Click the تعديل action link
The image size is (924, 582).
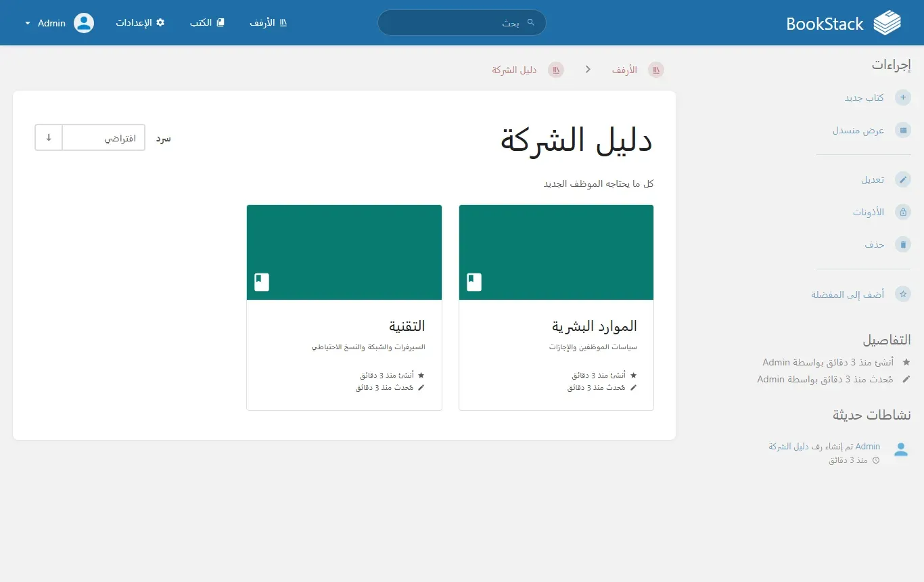pyautogui.click(x=873, y=179)
